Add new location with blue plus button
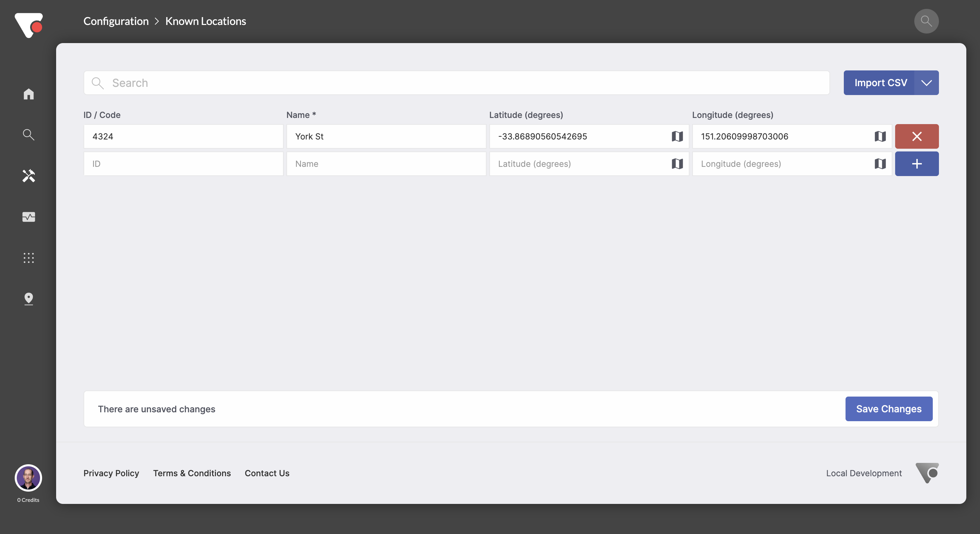 (x=916, y=164)
